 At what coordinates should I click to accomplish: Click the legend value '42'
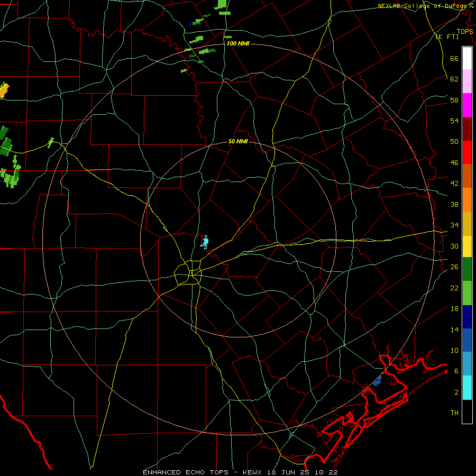pos(454,184)
